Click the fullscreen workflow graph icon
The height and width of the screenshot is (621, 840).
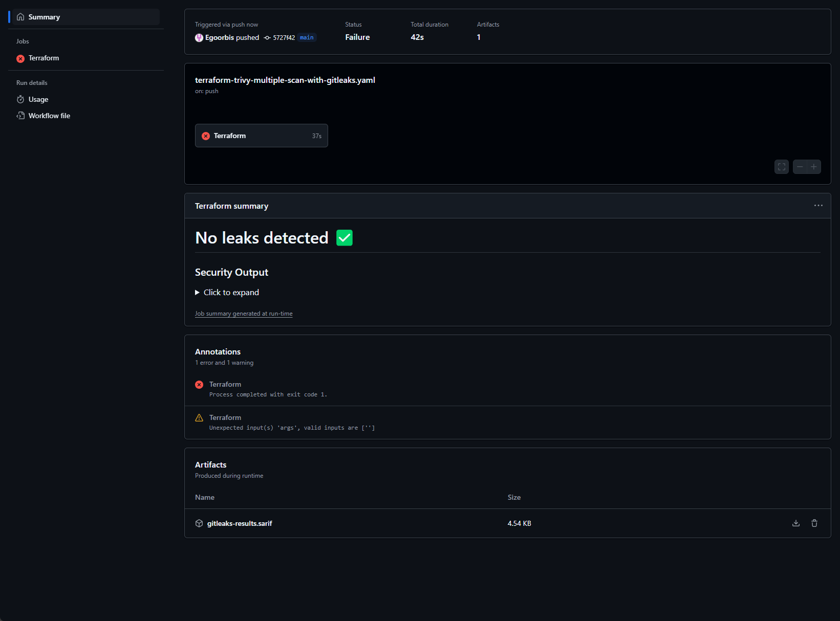[x=782, y=167]
